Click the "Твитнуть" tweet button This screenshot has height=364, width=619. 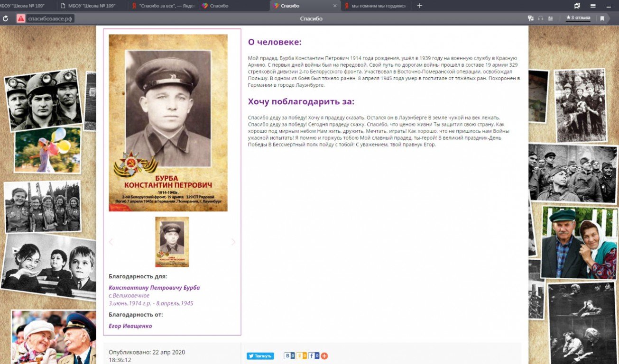coord(260,356)
